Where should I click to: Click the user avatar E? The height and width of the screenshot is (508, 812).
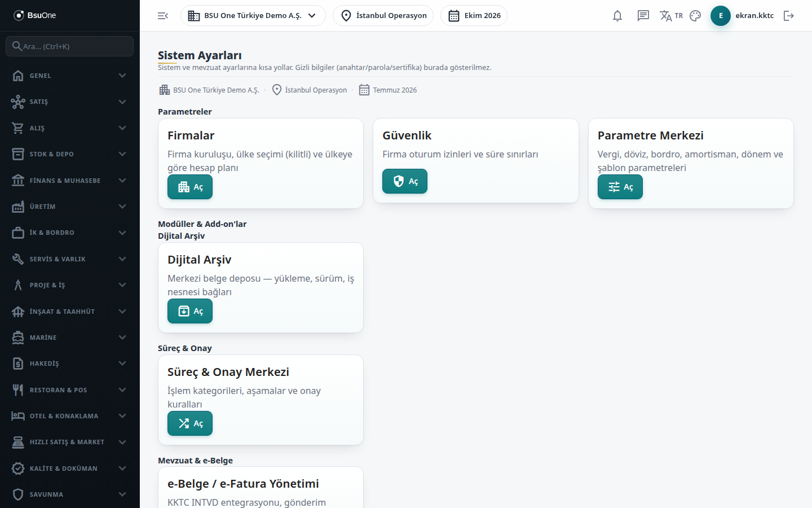(721, 16)
